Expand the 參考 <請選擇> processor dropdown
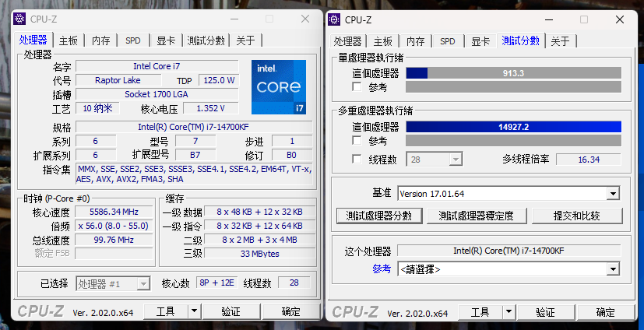This screenshot has height=330, width=644. (x=509, y=269)
